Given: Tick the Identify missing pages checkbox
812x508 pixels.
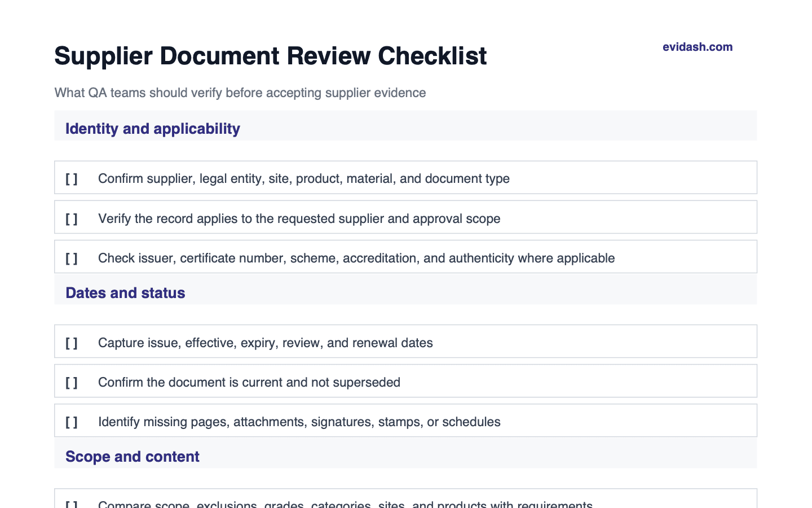Looking at the screenshot, I should tap(72, 422).
